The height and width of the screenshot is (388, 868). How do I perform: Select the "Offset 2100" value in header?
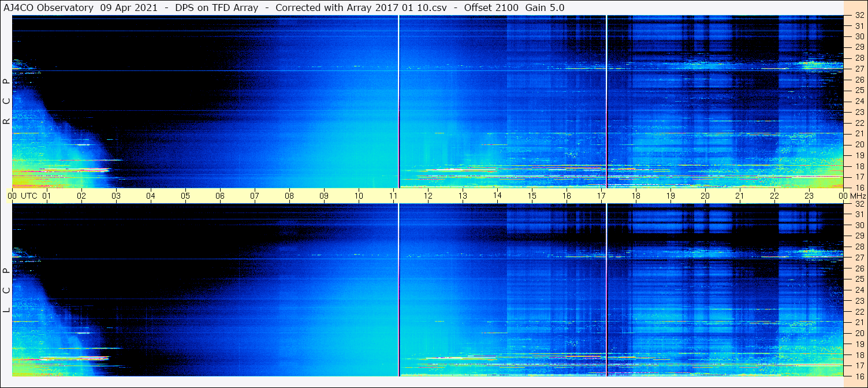(x=491, y=8)
